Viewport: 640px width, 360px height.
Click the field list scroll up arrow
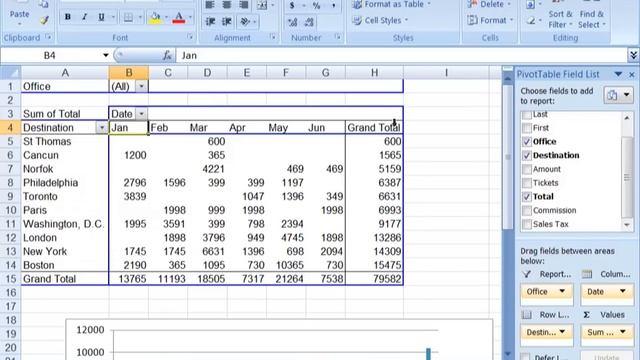627,118
